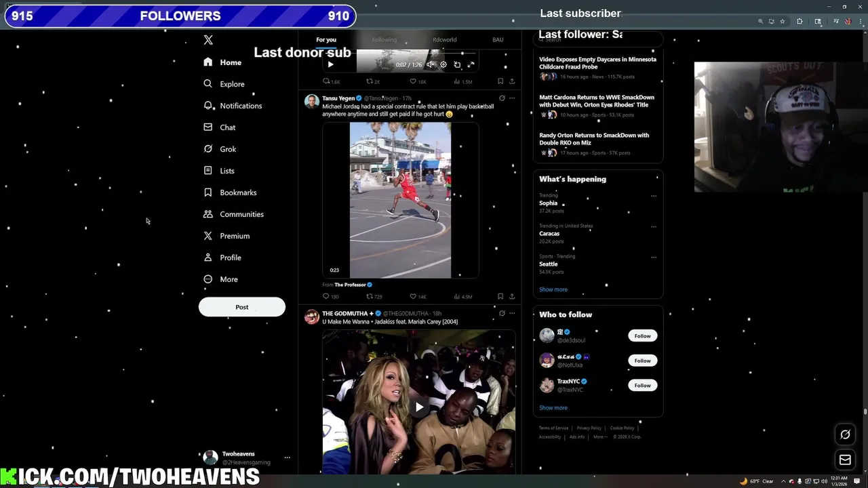Switch to the Rdcworld tab
The image size is (868, 488).
444,39
